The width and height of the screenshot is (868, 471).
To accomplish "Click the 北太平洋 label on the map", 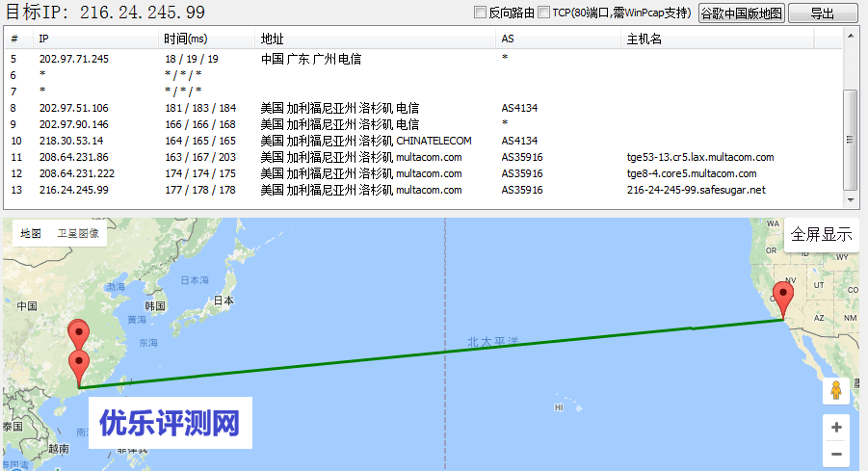I will [x=492, y=342].
